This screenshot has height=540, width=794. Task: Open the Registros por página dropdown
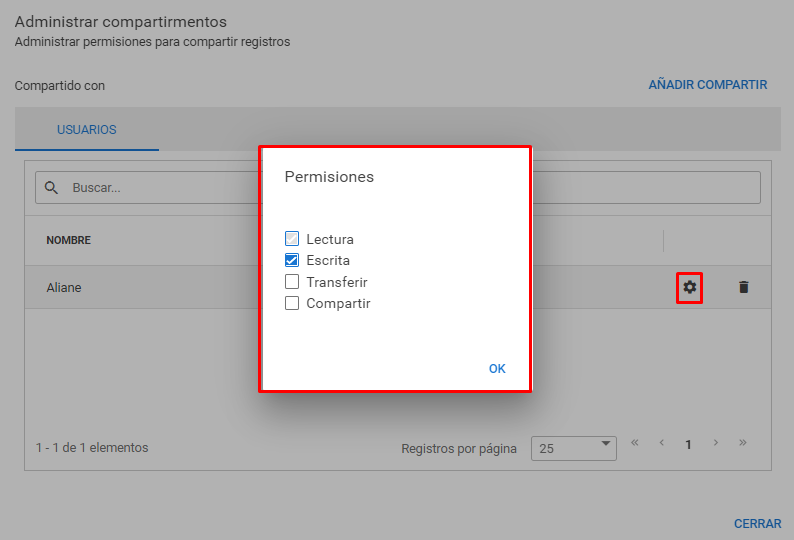574,448
